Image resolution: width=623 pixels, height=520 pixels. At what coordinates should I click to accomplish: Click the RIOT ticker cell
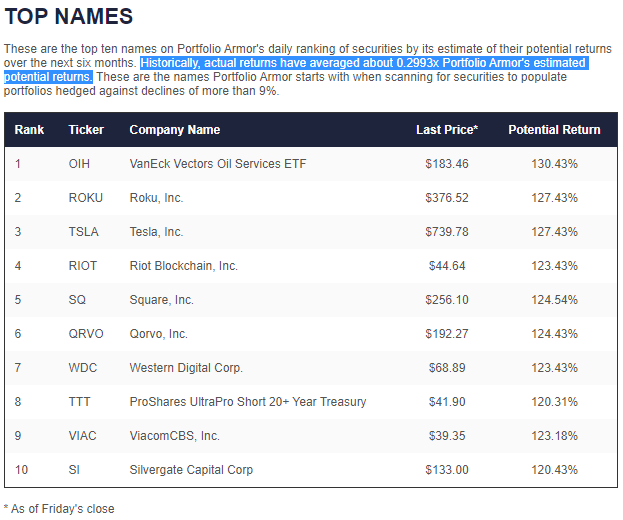[x=83, y=266]
